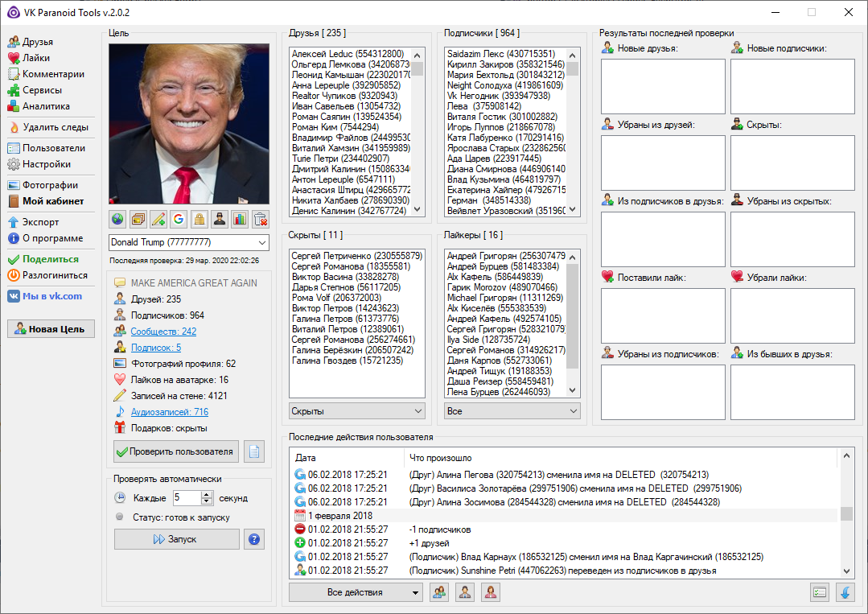Delete target with trash bin icon

coord(261,219)
